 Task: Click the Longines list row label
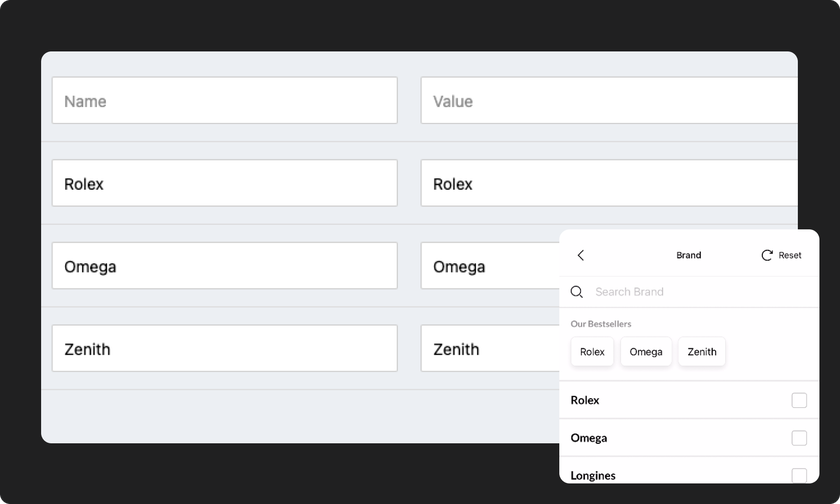pos(593,476)
